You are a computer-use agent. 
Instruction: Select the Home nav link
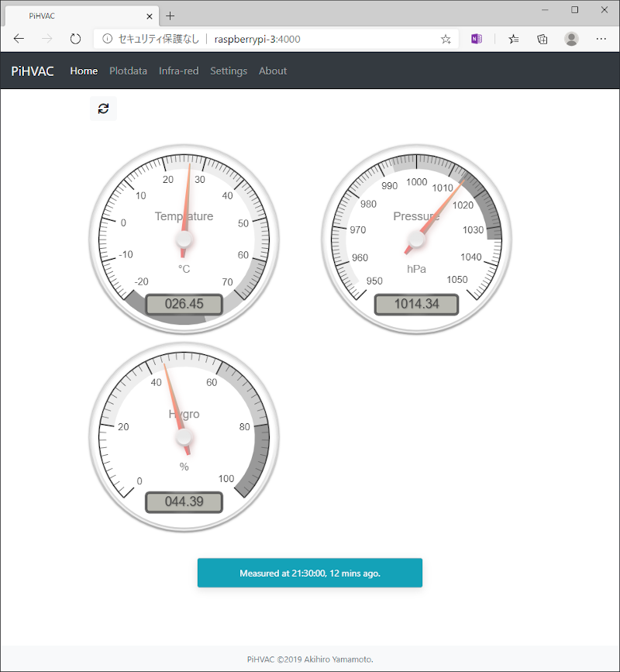tap(84, 71)
